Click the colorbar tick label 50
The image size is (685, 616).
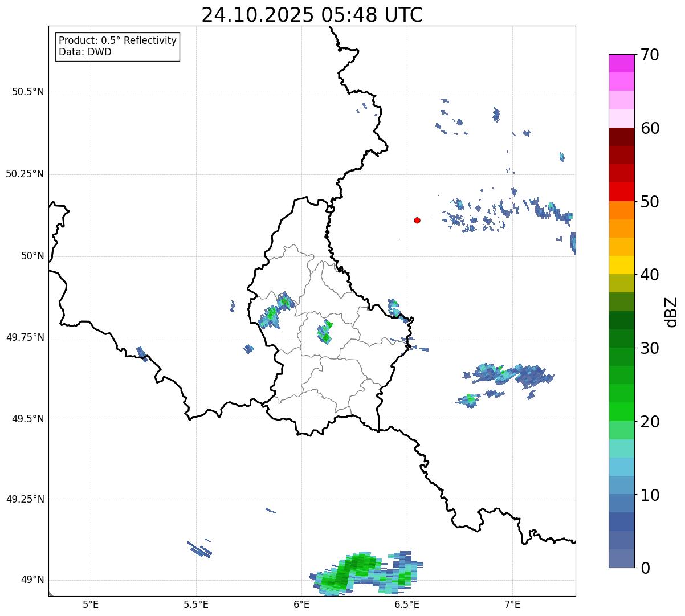(x=650, y=202)
